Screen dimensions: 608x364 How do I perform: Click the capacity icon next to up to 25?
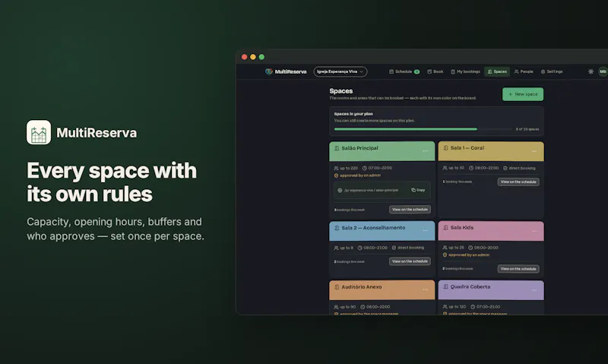(445, 247)
